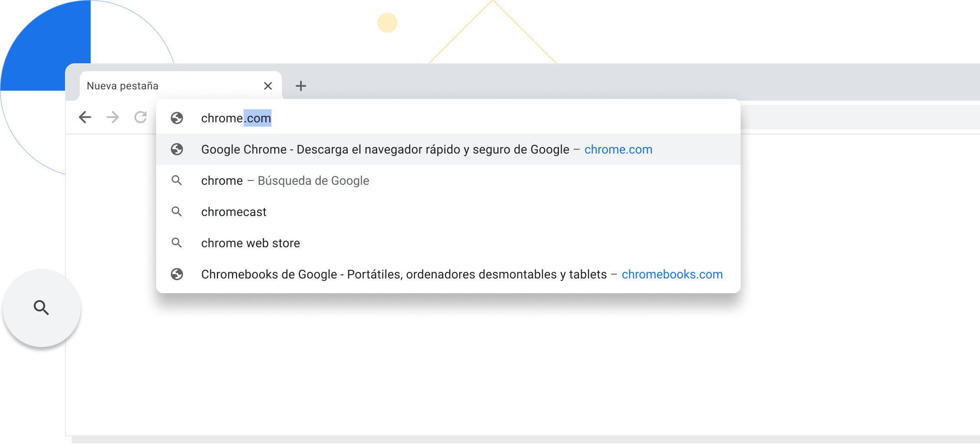The image size is (980, 445).
Task: Click globe icon beside Chromebooks suggestion
Action: (177, 275)
